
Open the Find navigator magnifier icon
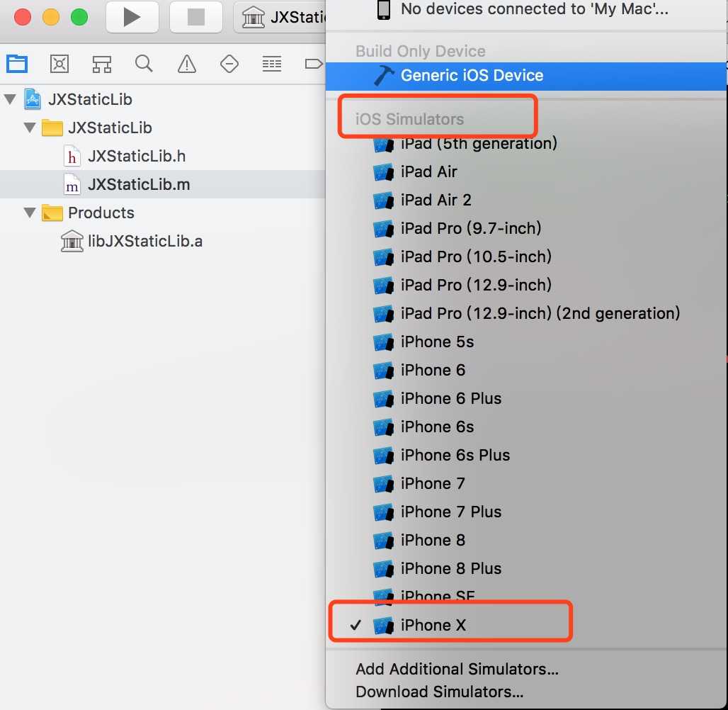144,64
